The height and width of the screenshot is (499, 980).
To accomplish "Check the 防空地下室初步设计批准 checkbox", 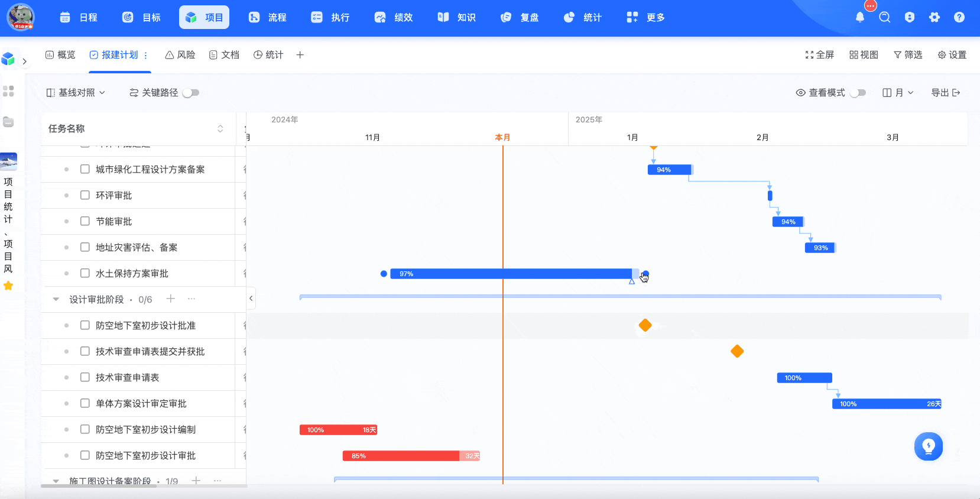I will point(85,325).
